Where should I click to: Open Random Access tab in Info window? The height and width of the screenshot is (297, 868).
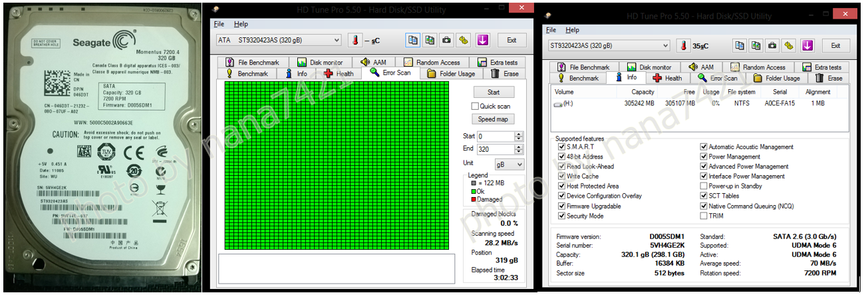758,67
